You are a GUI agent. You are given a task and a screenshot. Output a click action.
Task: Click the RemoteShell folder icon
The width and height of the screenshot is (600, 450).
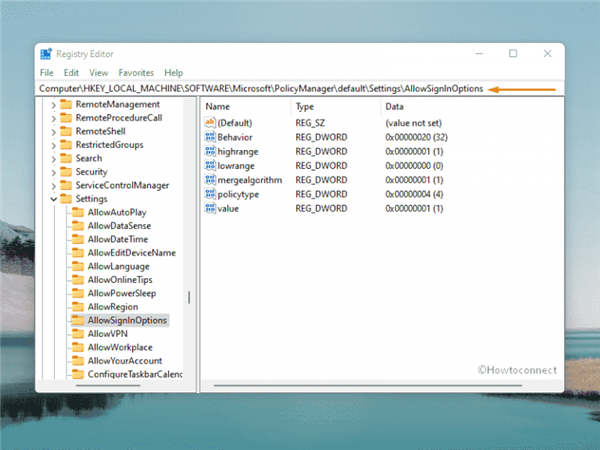coord(66,131)
